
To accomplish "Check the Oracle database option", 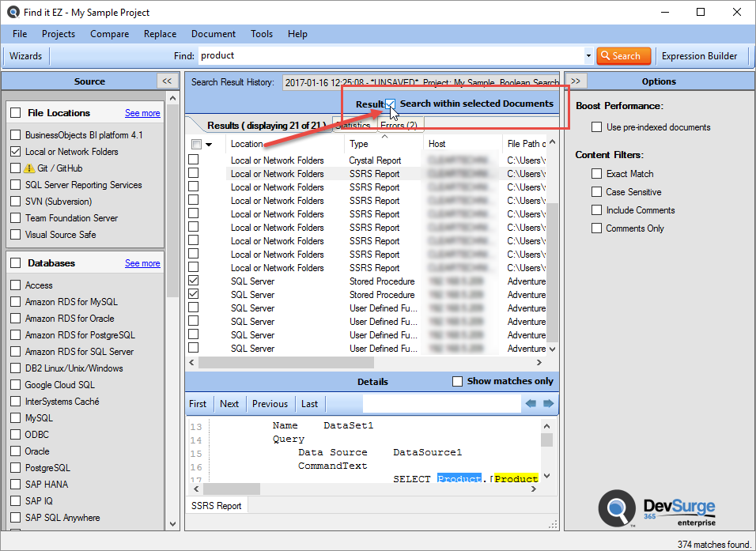I will coord(16,451).
